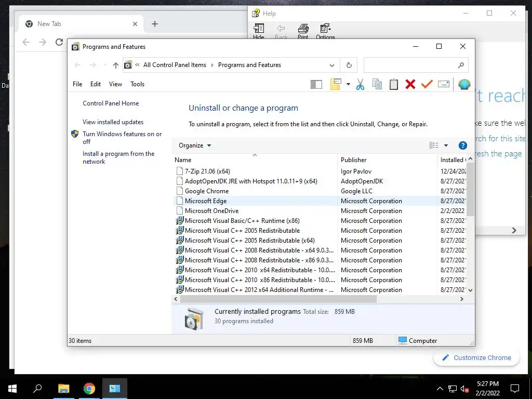The image size is (532, 399).
Task: Click the address bar refresh button
Action: (x=349, y=65)
